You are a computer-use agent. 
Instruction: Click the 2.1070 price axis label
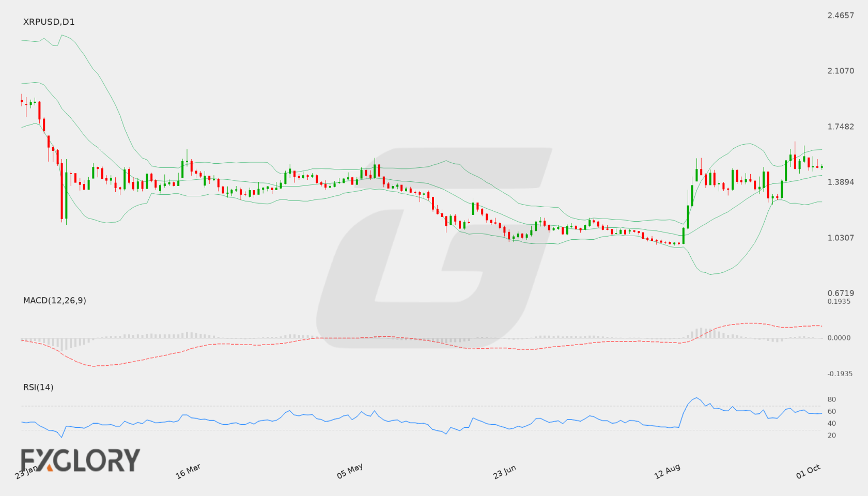click(x=841, y=71)
